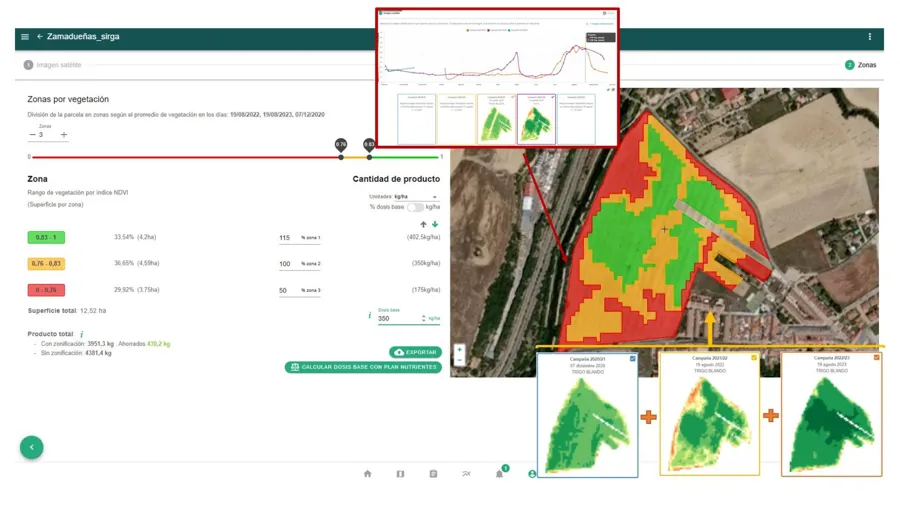The height and width of the screenshot is (506, 900).
Task: Open the map icon in bottom bar
Action: (400, 474)
